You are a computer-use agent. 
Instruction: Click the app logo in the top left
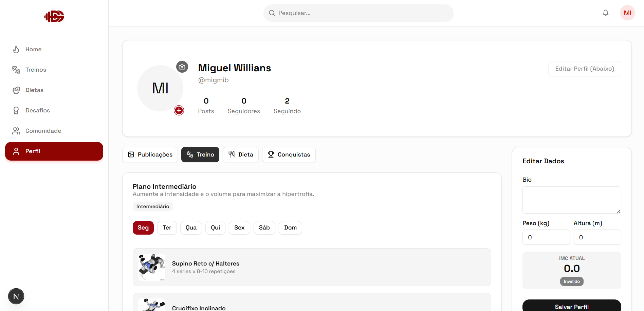54,16
